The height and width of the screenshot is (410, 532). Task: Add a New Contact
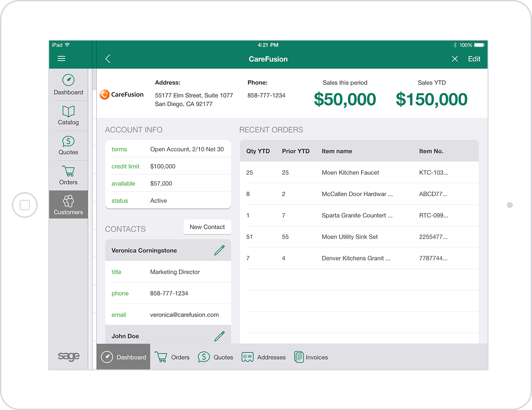pyautogui.click(x=207, y=227)
